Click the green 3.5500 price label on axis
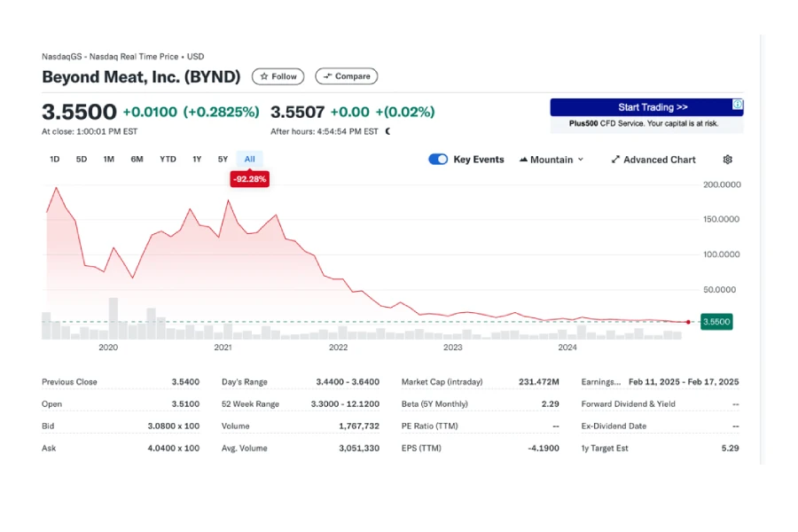 [716, 322]
